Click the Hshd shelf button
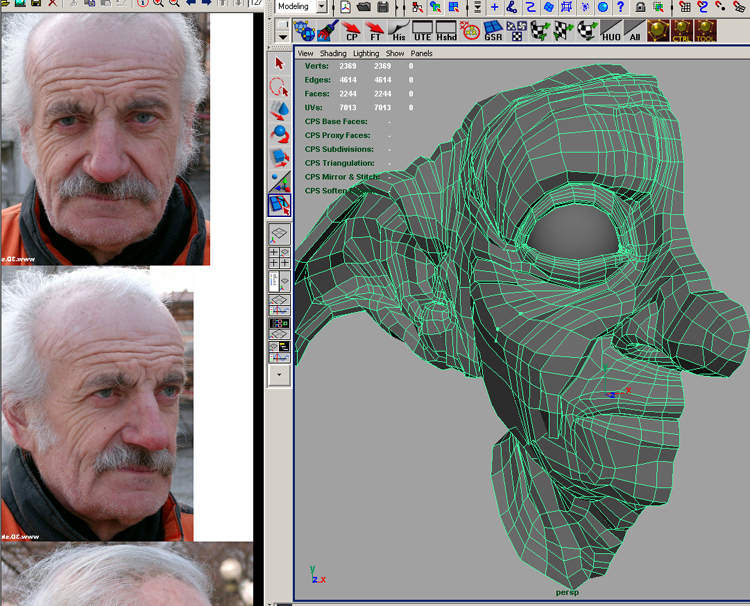The image size is (750, 606). coord(446,32)
